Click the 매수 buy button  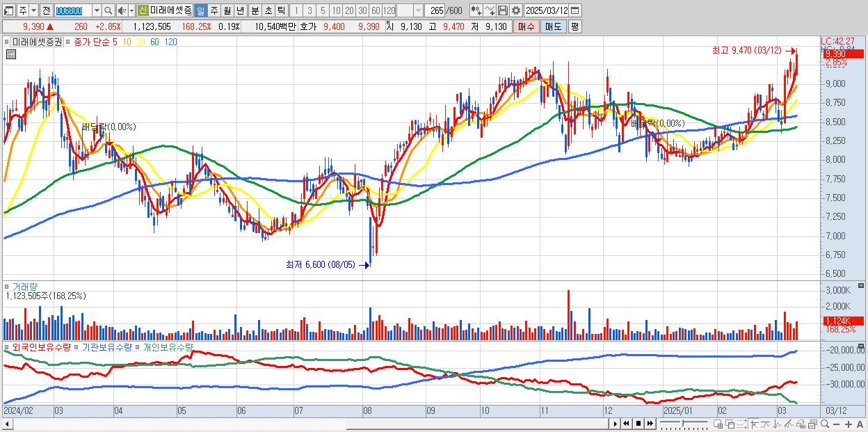(527, 26)
